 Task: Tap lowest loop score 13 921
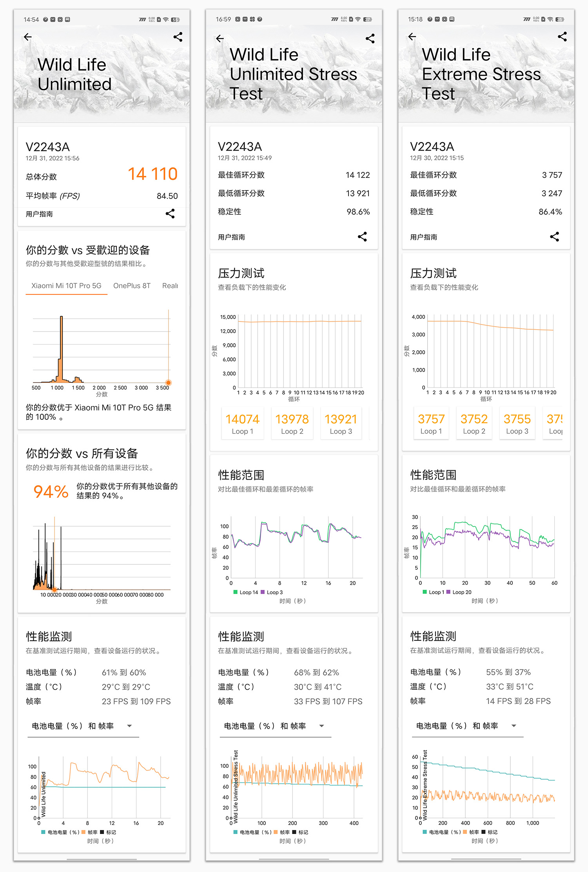pyautogui.click(x=358, y=194)
